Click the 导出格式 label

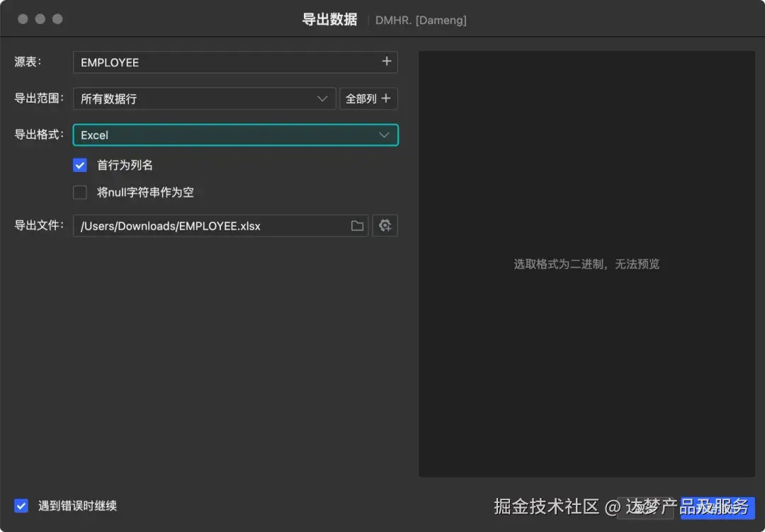[38, 135]
